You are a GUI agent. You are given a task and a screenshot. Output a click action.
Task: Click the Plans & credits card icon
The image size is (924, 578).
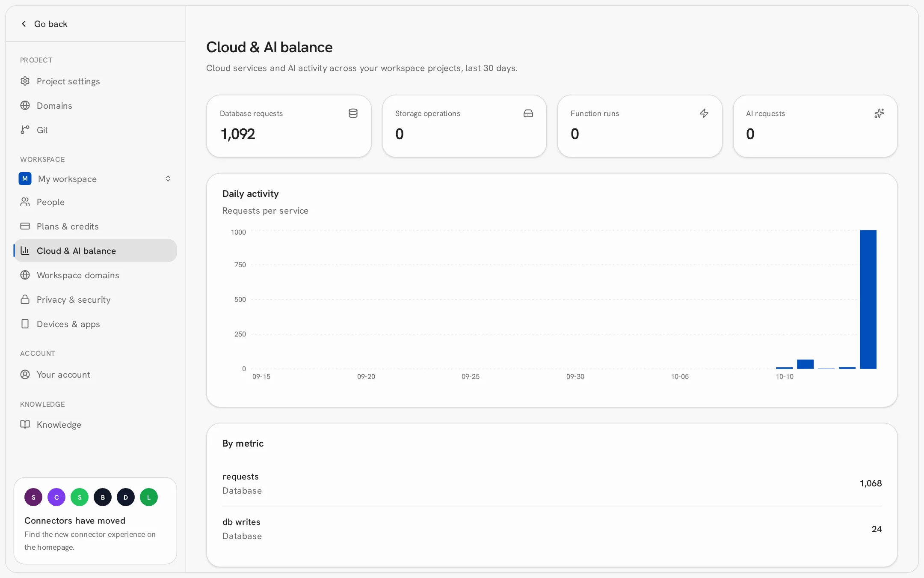[25, 226]
